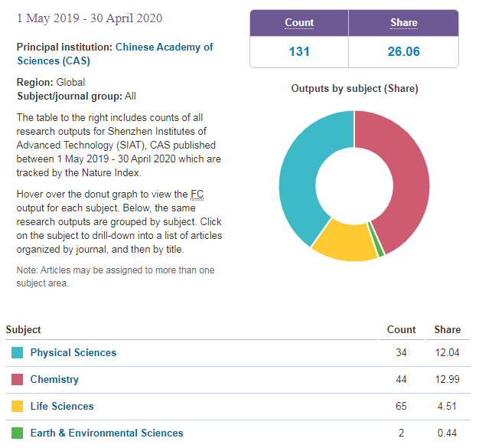Open the Chemistry subject article list

tap(54, 380)
